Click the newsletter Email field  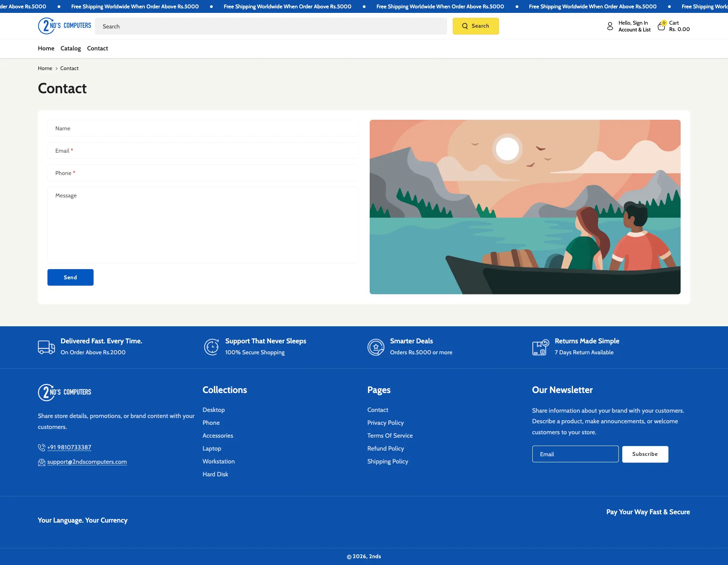pyautogui.click(x=575, y=454)
